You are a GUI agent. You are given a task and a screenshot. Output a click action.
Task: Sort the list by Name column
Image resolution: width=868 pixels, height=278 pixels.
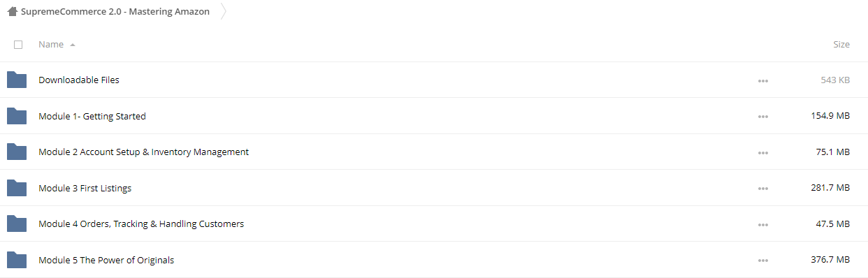click(51, 44)
